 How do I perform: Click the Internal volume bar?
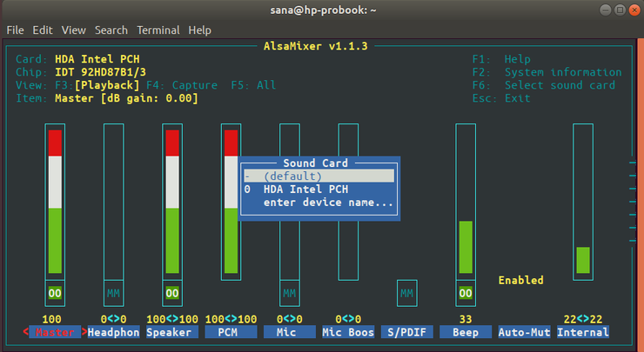pos(583,202)
